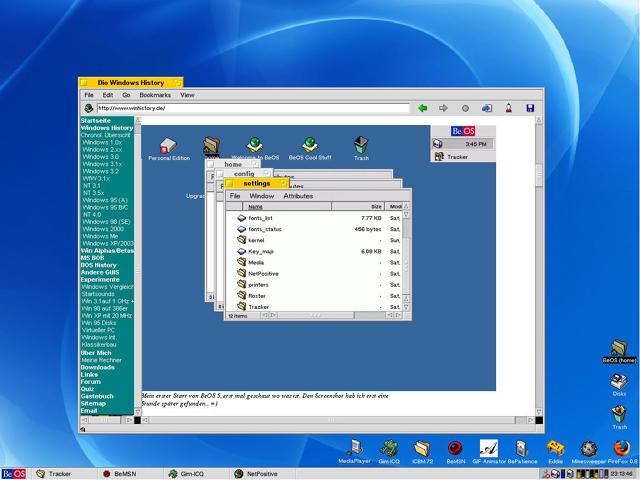The image size is (640, 480).
Task: Click the printer tray icon in Deskbar
Action: pos(556,474)
